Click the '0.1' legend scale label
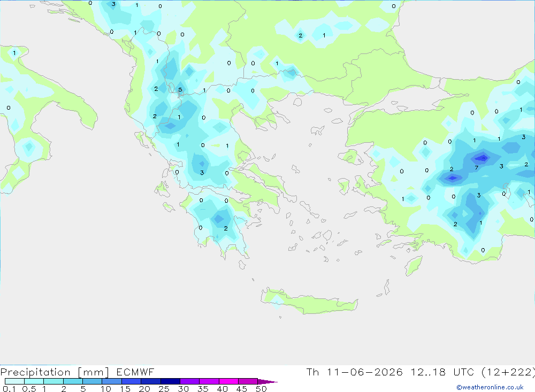Viewport: 535px width, 392px height. pyautogui.click(x=9, y=389)
